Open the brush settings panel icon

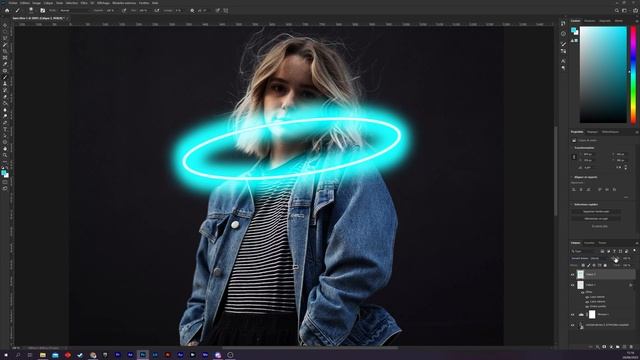42,11
